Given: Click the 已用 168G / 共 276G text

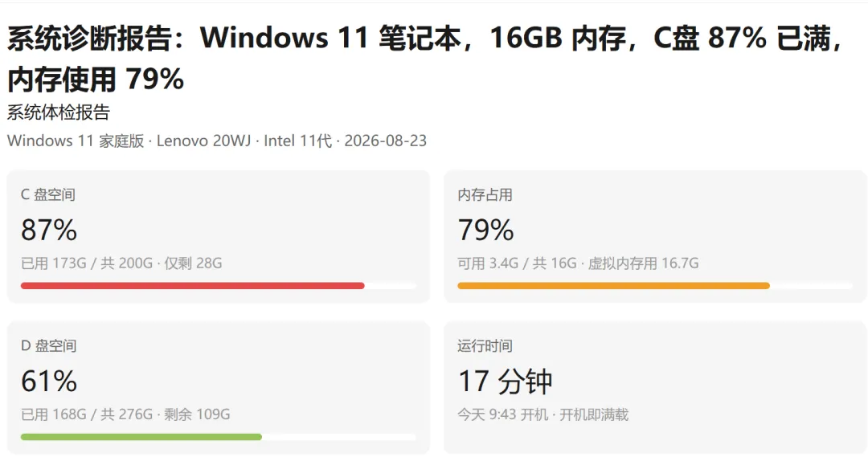Looking at the screenshot, I should point(86,414).
